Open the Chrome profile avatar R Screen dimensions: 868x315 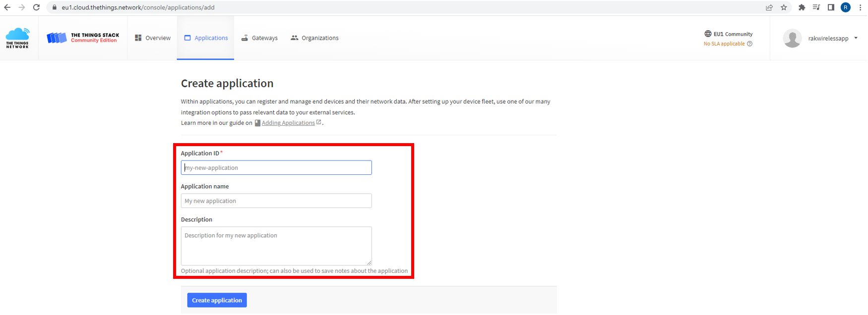[846, 7]
